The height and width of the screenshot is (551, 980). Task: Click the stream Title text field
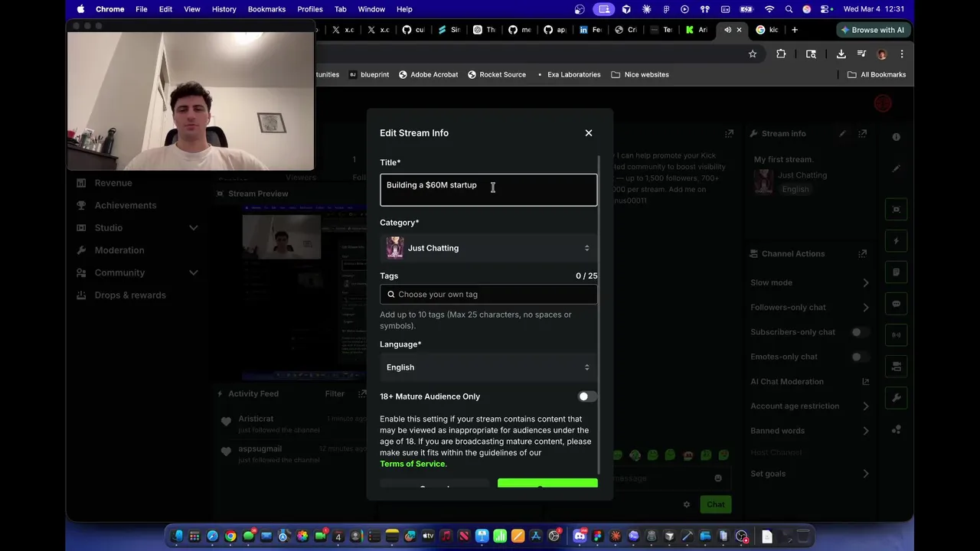coord(488,190)
